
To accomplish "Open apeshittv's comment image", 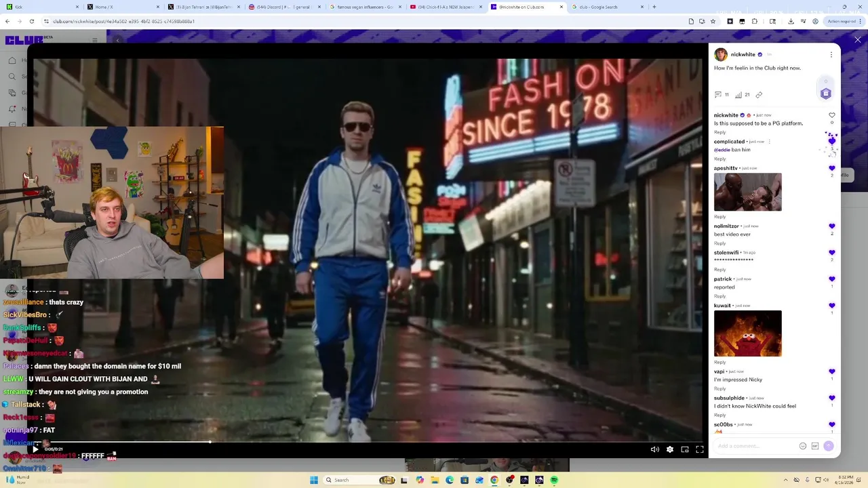I will pyautogui.click(x=747, y=192).
